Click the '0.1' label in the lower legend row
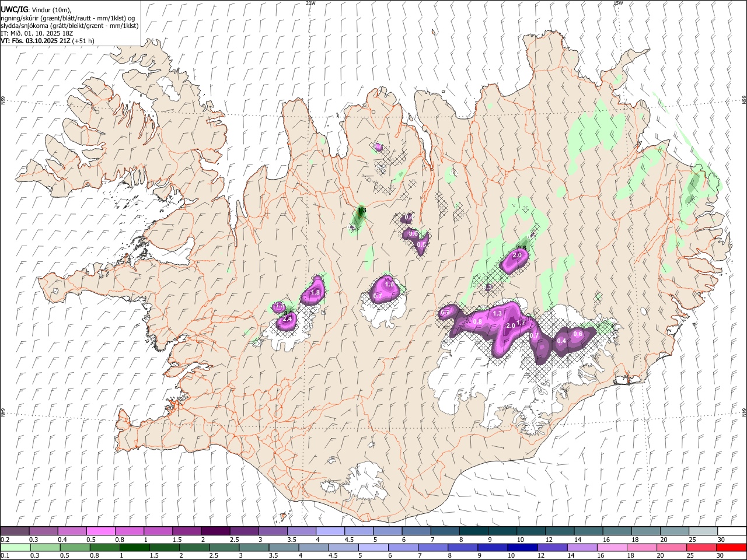The width and height of the screenshot is (747, 560). 4,556
